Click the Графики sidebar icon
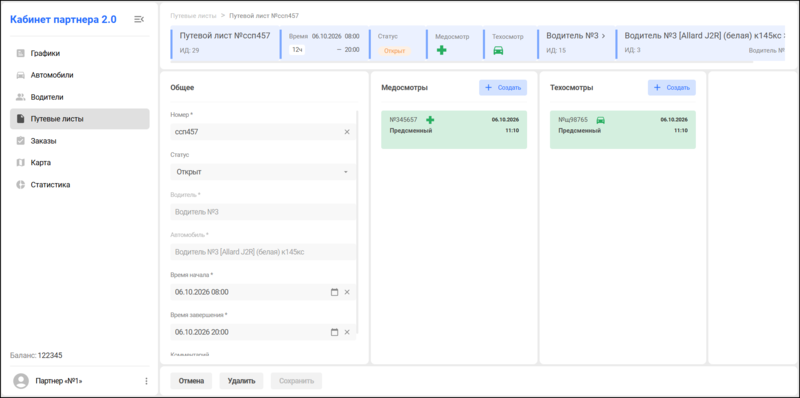 pos(20,53)
